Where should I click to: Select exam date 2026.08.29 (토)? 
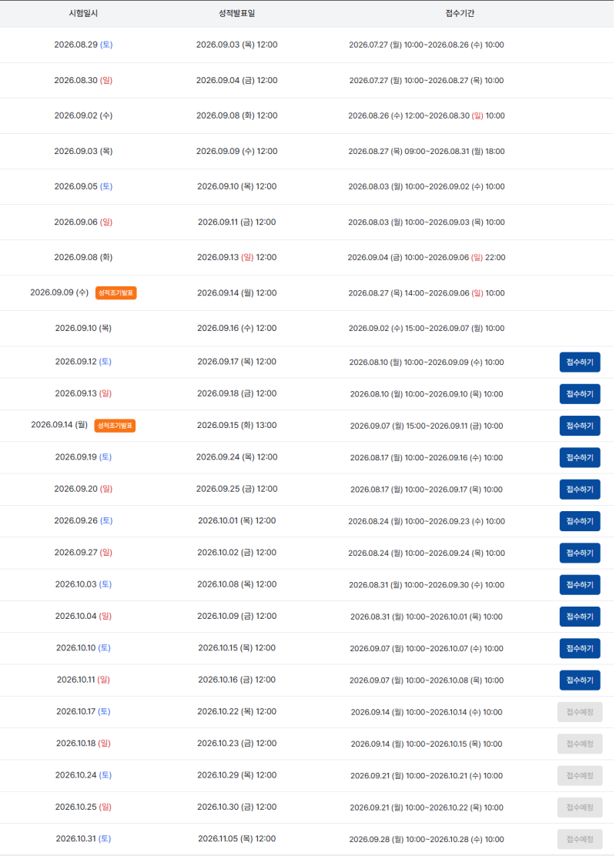click(x=83, y=45)
